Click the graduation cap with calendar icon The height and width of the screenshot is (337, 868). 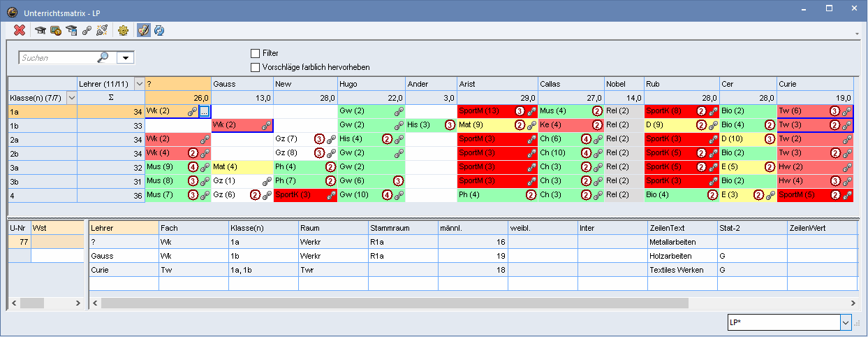(71, 30)
